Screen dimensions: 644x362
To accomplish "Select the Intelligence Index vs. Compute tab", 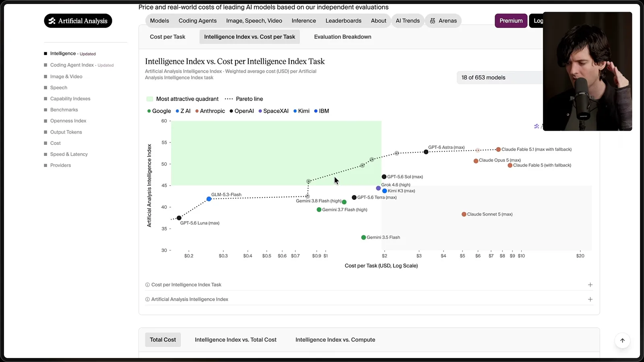I will click(335, 340).
